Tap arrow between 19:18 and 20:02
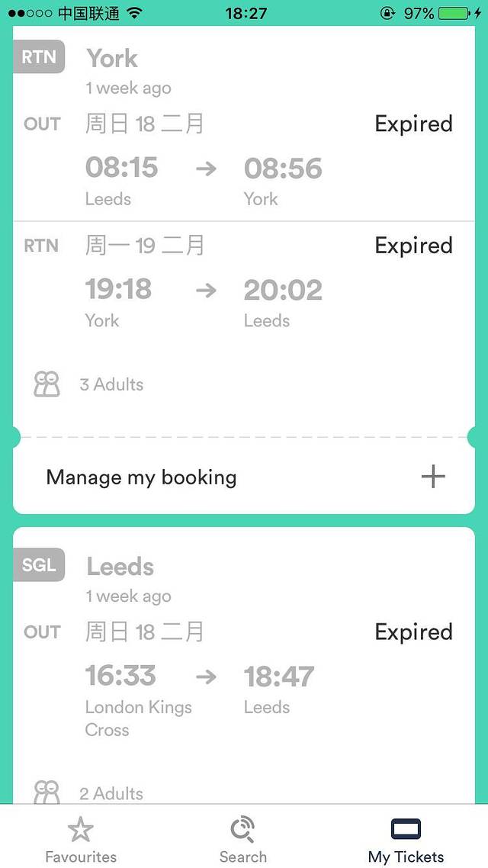Viewport: 488px width, 868px height. pyautogui.click(x=206, y=290)
